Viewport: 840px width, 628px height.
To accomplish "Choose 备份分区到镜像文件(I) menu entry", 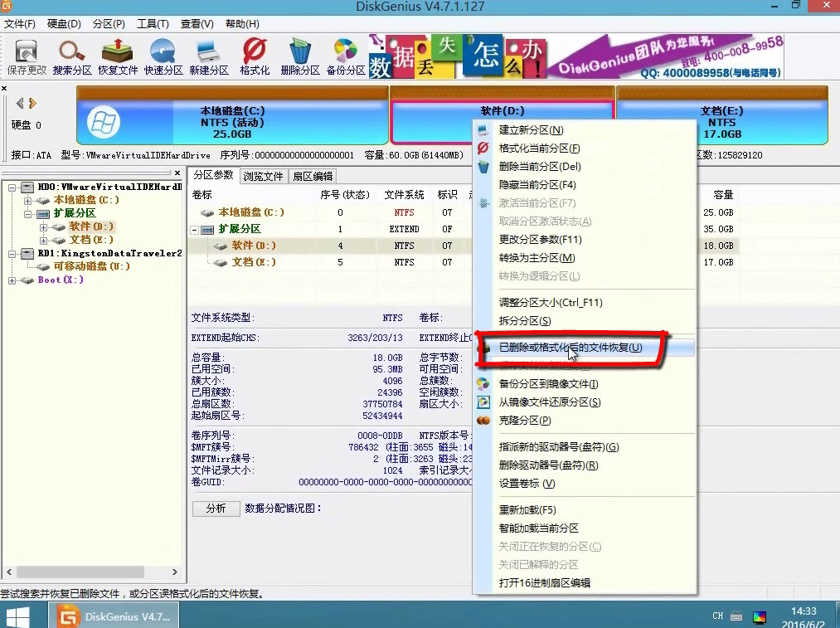I will pos(584,384).
